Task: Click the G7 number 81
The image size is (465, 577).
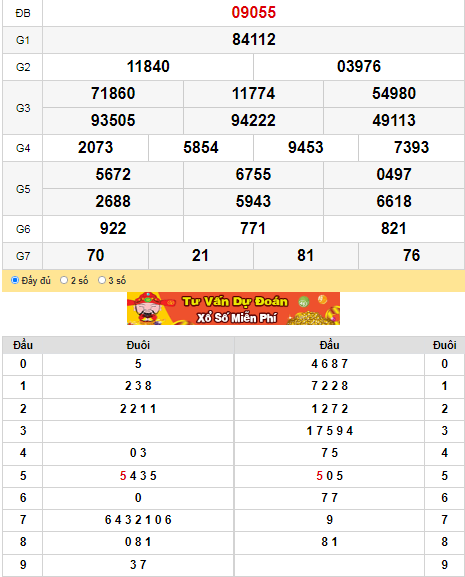Action: point(306,255)
